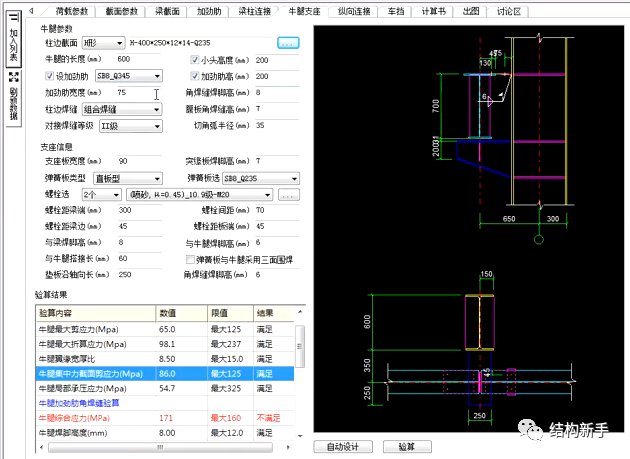The width and height of the screenshot is (630, 459).
Task: Open the 讨论区 tab
Action: click(509, 11)
